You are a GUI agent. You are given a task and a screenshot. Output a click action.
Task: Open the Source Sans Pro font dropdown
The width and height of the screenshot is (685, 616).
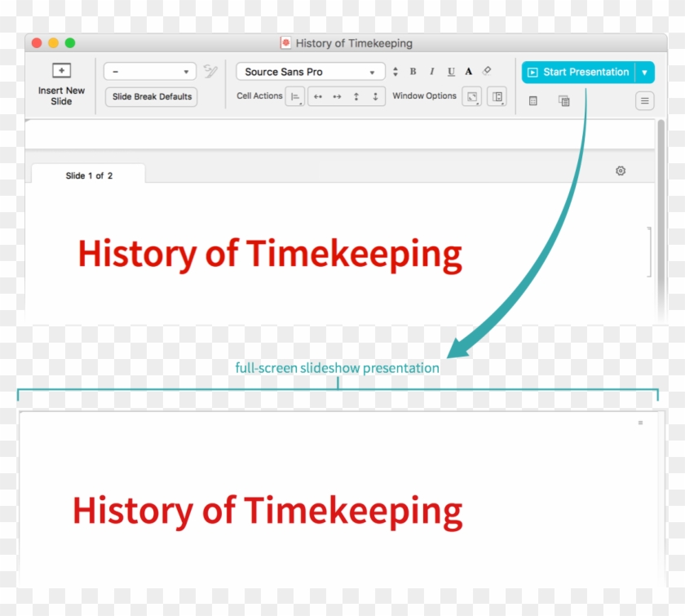(x=311, y=72)
